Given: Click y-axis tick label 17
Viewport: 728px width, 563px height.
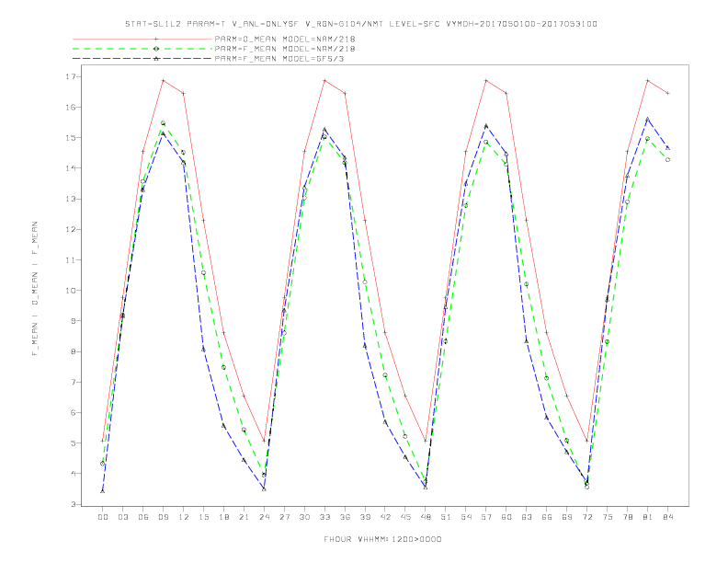Looking at the screenshot, I should point(70,76).
